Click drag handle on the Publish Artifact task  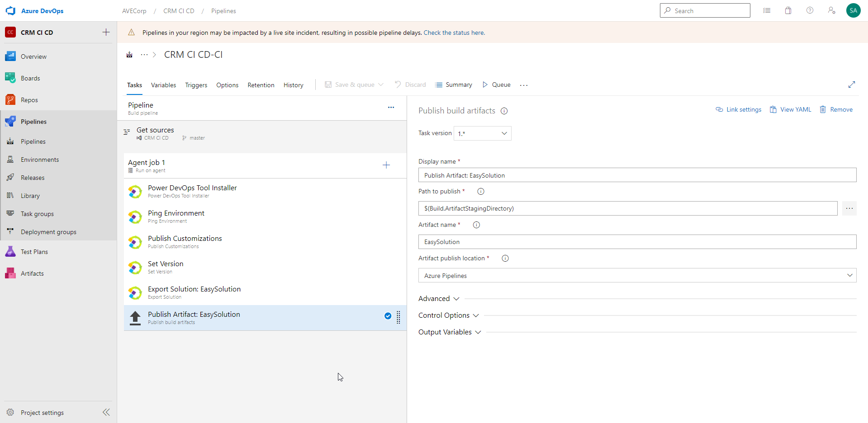click(x=398, y=318)
